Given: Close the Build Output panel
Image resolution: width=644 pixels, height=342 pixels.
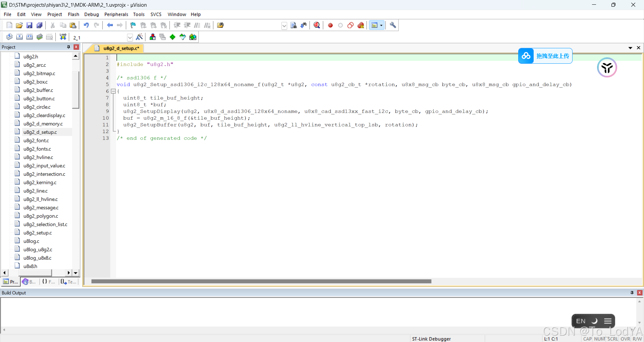Looking at the screenshot, I should tap(640, 293).
